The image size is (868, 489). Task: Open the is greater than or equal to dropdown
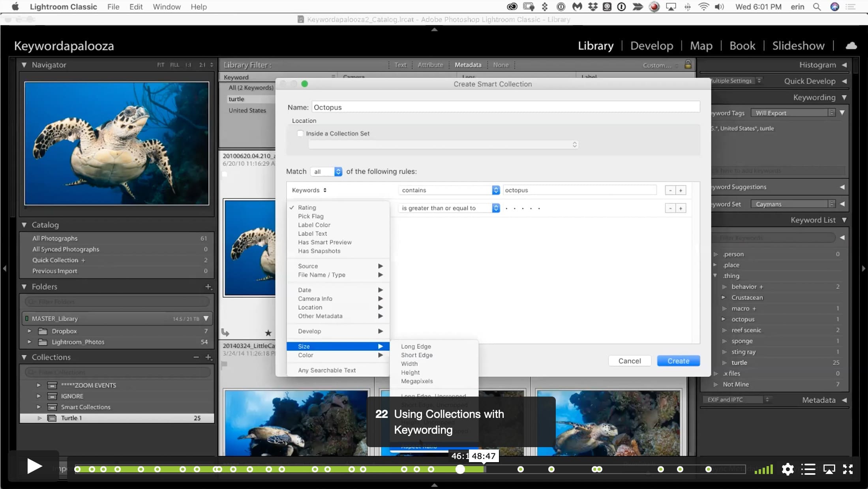pyautogui.click(x=449, y=208)
